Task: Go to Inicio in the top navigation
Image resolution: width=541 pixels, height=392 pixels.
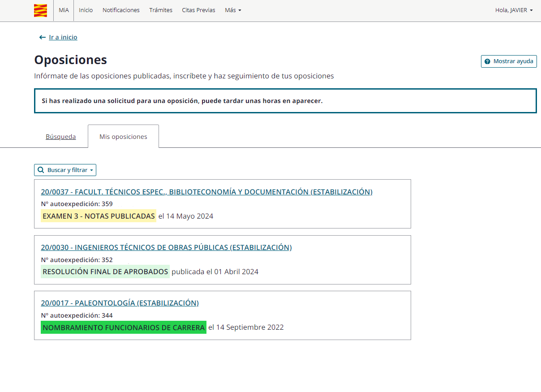Action: point(86,10)
